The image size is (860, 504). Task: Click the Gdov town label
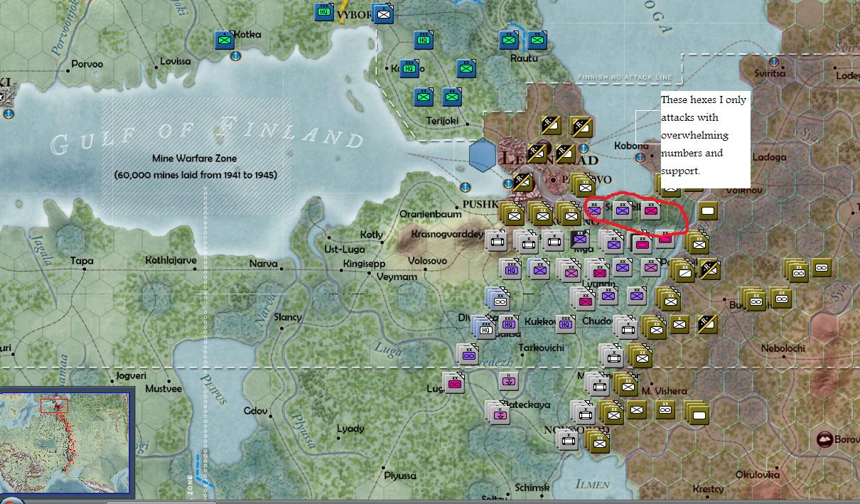[255, 411]
